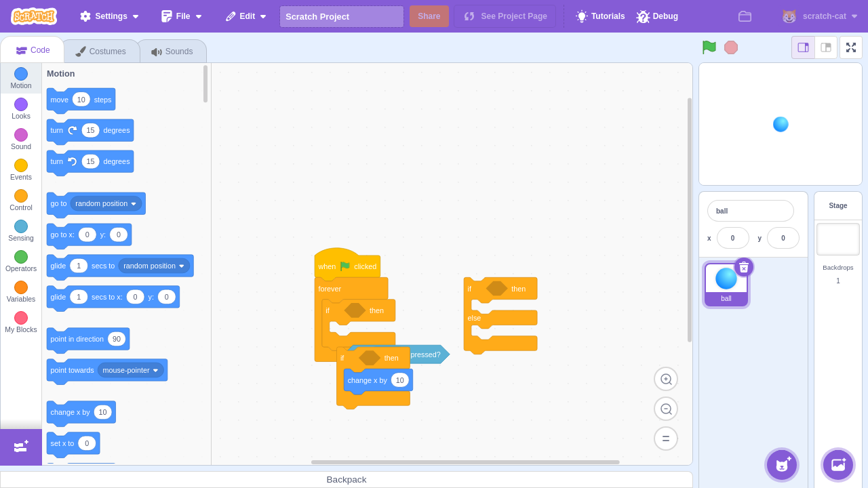
Task: Click the sprite name field
Action: (x=751, y=211)
